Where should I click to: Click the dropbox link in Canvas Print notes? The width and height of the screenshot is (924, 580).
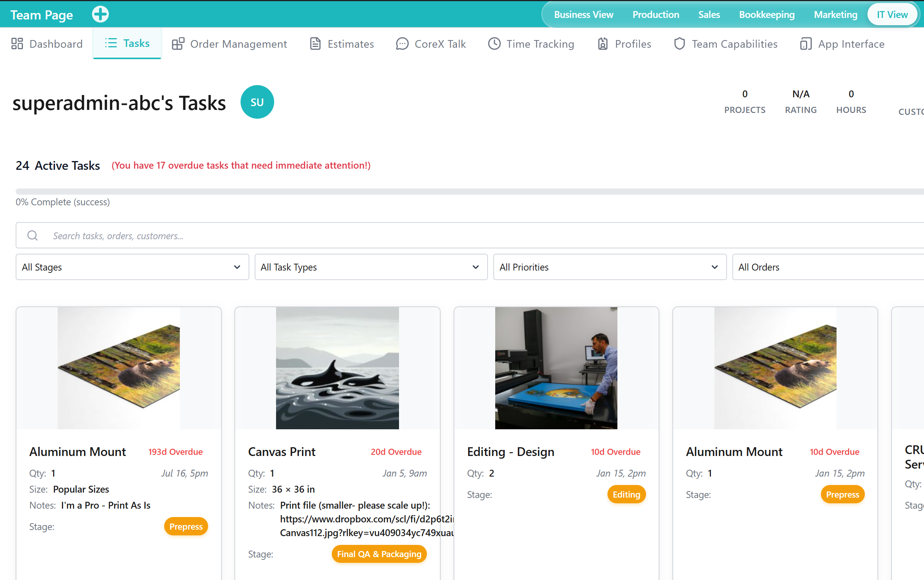pos(367,525)
